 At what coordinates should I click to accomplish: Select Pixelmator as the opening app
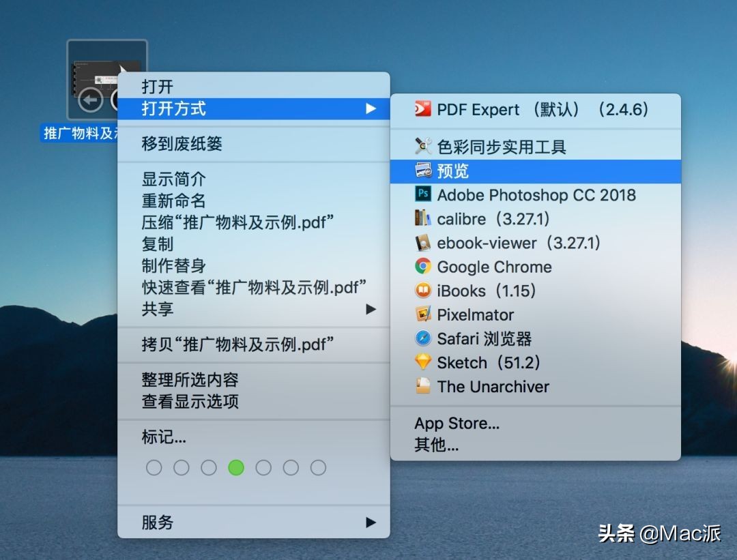(x=475, y=314)
